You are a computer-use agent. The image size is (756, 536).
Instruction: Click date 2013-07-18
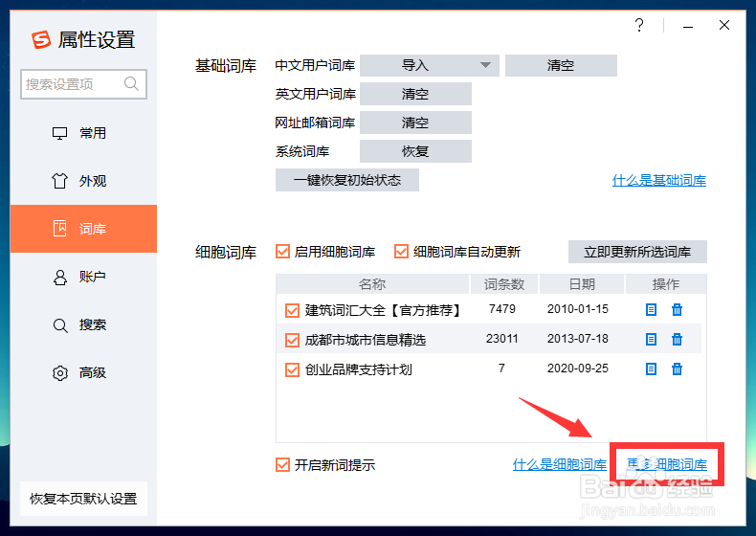point(578,339)
